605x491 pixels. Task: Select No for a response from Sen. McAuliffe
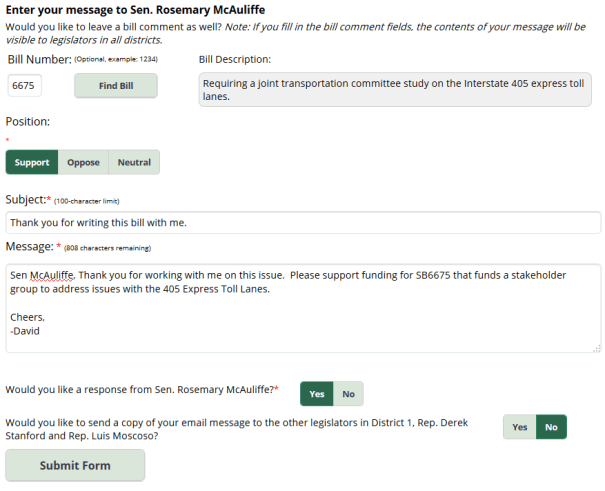348,394
